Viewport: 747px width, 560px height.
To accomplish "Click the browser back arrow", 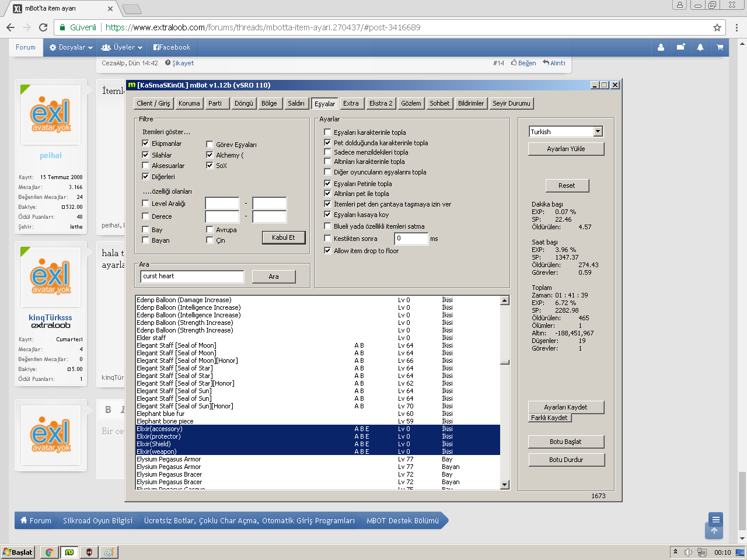I will click(11, 27).
